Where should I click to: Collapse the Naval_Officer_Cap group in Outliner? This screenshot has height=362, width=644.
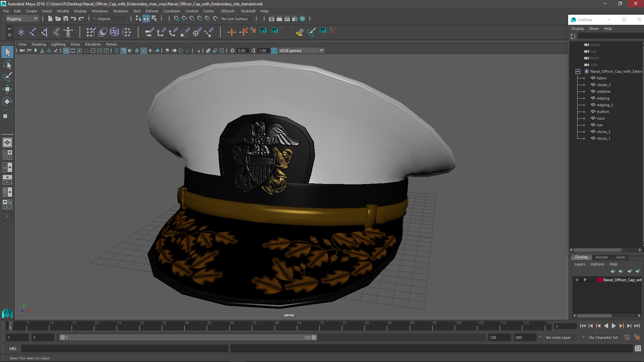(x=578, y=71)
